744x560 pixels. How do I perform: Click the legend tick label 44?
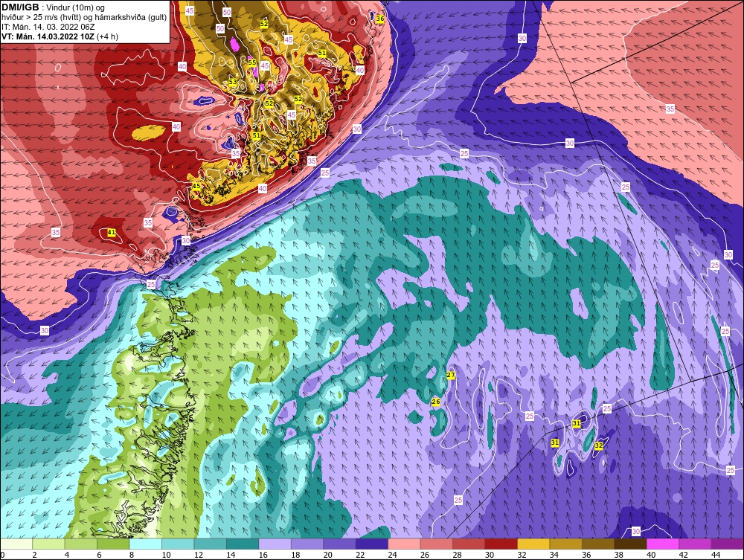point(716,555)
